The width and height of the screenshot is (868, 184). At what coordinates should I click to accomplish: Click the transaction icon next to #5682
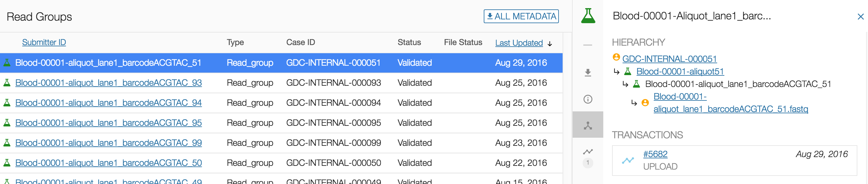pyautogui.click(x=627, y=161)
